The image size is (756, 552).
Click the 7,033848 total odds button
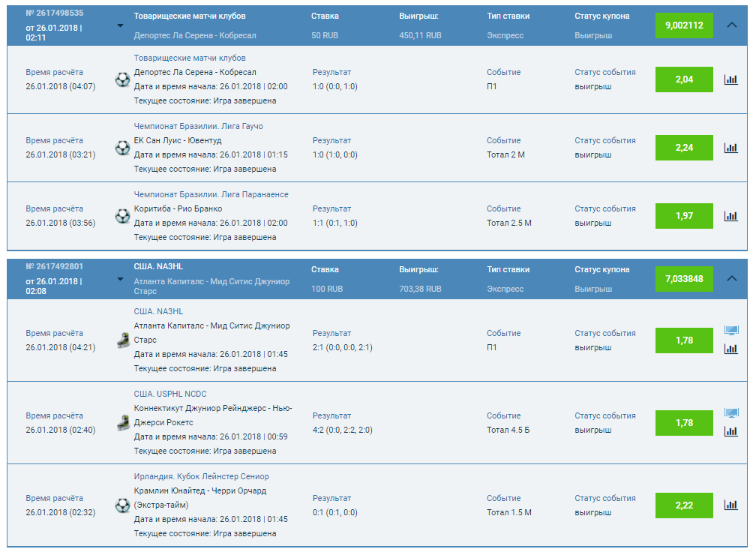pyautogui.click(x=684, y=278)
